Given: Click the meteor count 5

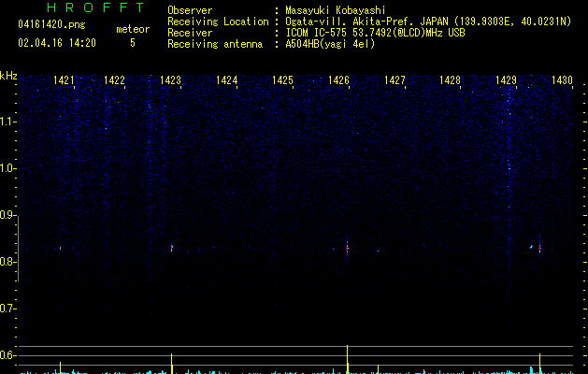Looking at the screenshot, I should [133, 43].
